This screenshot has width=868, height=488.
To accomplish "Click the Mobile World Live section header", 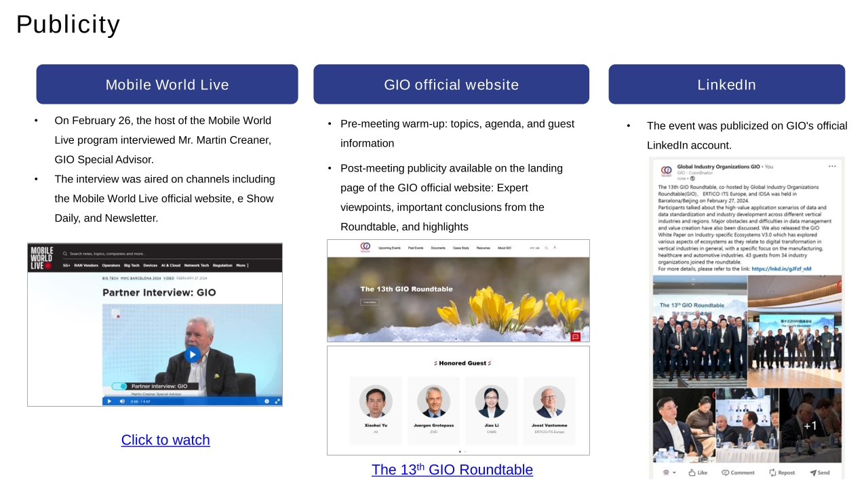I will click(x=167, y=84).
